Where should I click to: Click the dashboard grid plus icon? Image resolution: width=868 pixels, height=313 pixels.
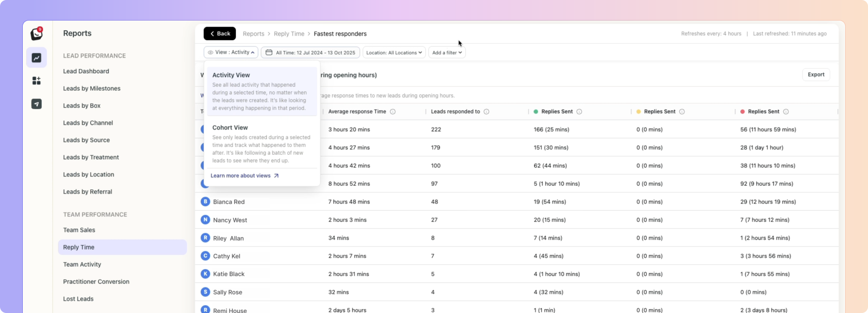point(36,81)
